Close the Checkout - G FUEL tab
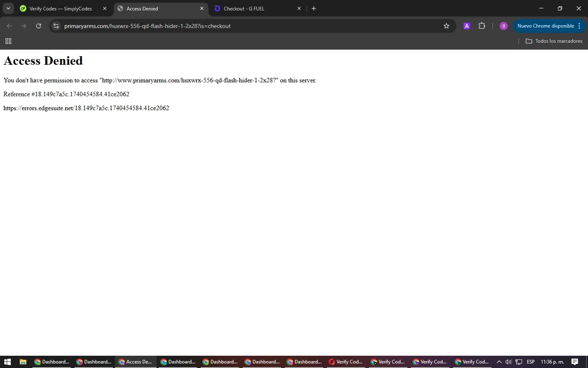This screenshot has height=368, width=588. [x=299, y=9]
